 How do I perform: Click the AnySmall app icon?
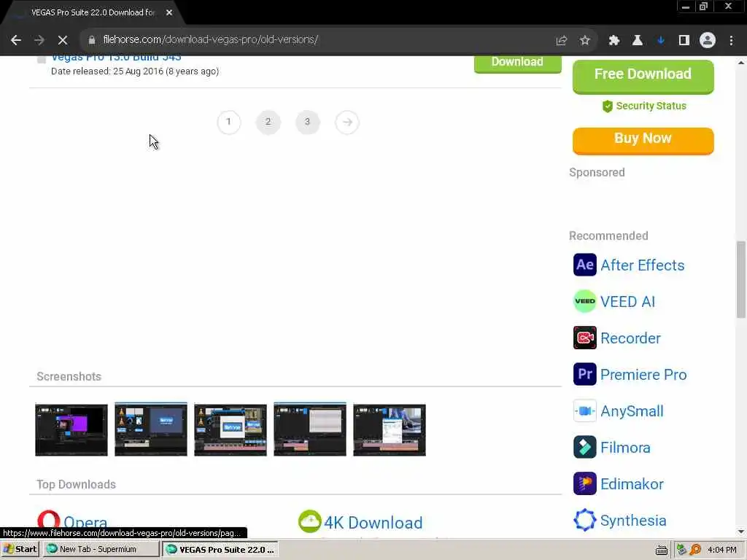[x=584, y=411]
